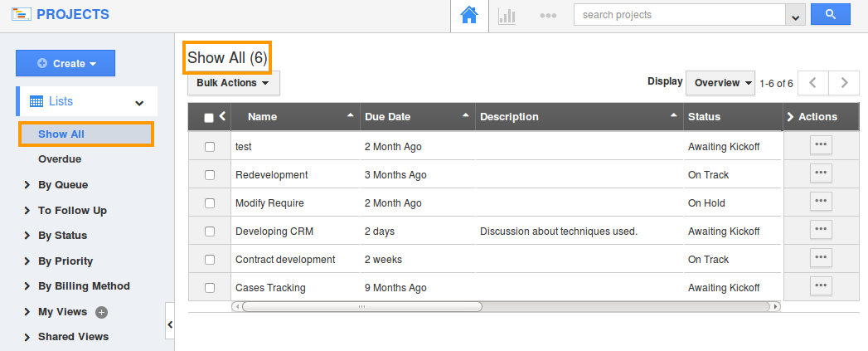
Task: Open actions menu for Developing CRM row
Action: [x=821, y=230]
